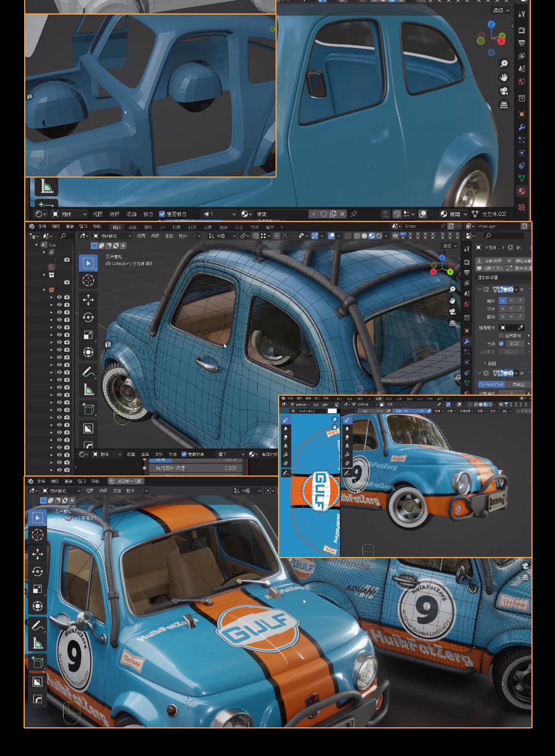Open Object Mode dropdown in bottom Blender window
The image size is (555, 756).
pyautogui.click(x=61, y=491)
